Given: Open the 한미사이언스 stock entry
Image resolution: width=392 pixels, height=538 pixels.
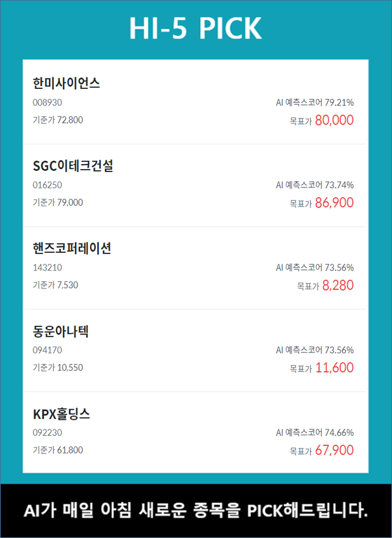Looking at the screenshot, I should [66, 83].
